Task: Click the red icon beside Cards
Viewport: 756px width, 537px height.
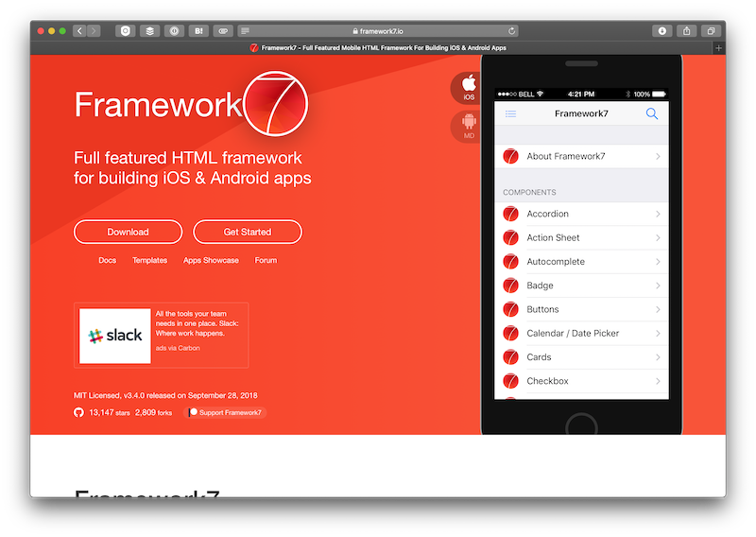Action: coord(510,357)
